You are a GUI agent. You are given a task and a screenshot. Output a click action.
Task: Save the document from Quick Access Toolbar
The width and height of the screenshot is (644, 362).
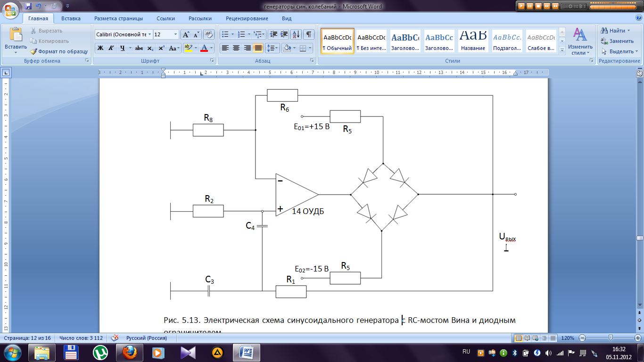tap(29, 7)
